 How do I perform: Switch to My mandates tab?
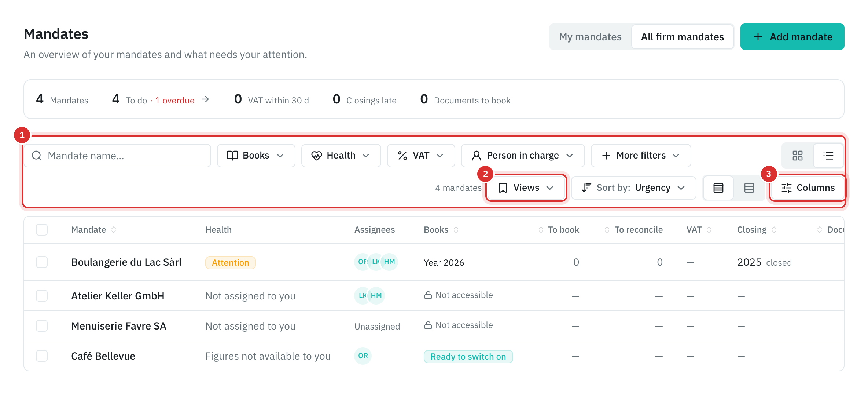(x=590, y=37)
